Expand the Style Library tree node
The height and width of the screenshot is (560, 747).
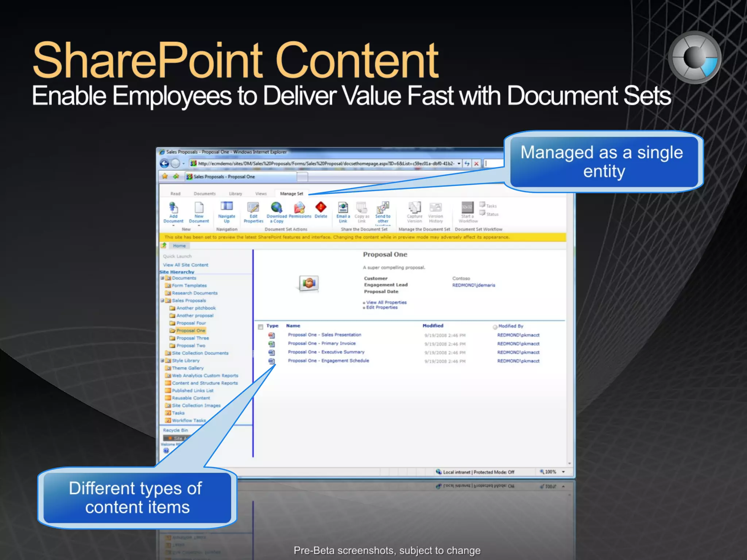click(x=162, y=361)
